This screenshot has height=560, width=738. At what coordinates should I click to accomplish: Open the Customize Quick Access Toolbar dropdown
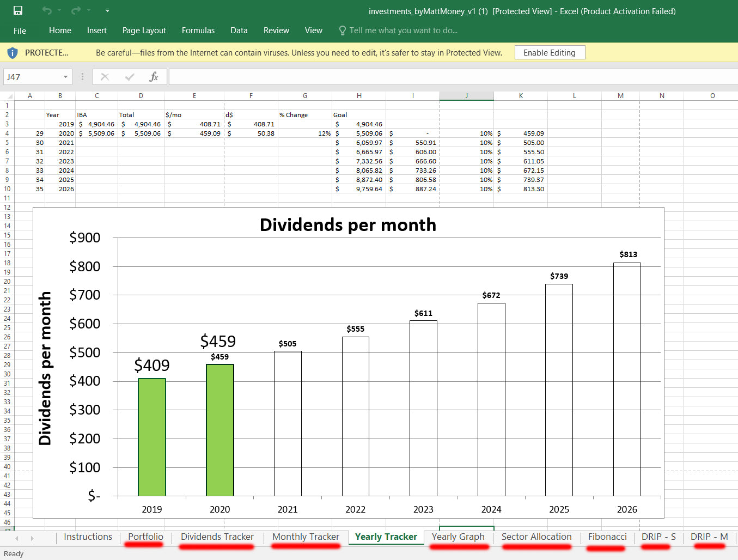[107, 10]
